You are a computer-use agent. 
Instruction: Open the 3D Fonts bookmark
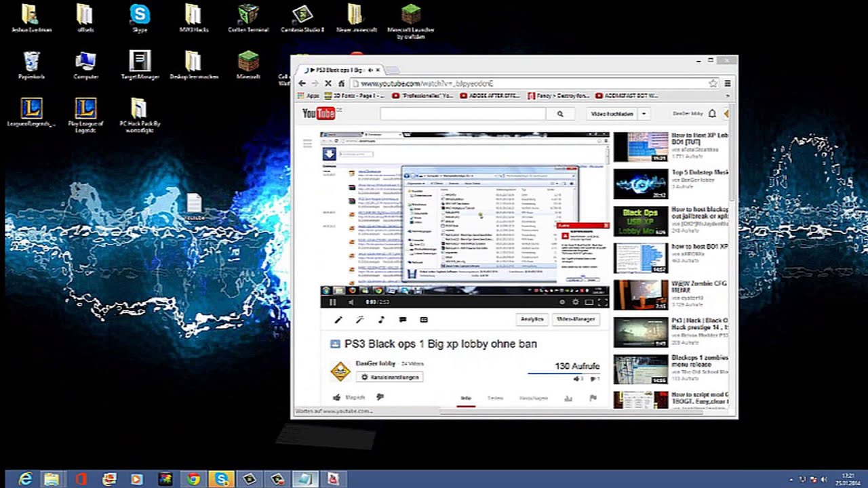coord(355,96)
